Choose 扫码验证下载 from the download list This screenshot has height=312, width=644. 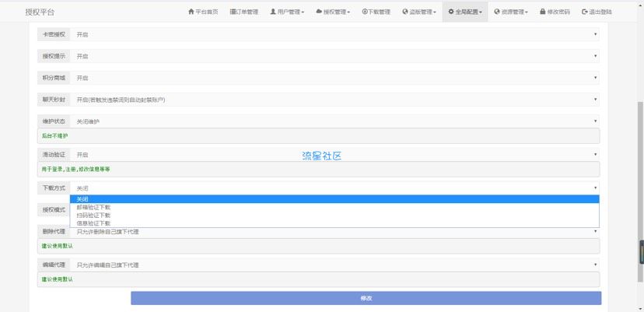tap(334, 215)
